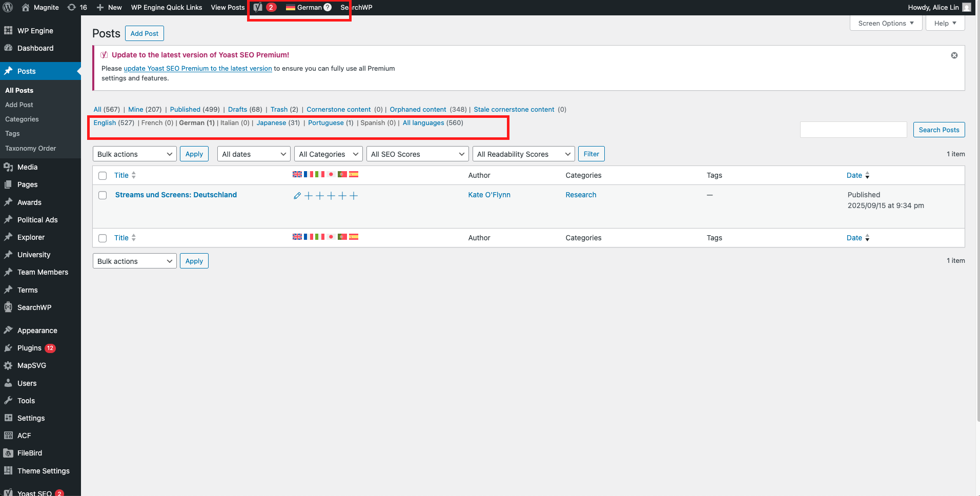Click the pencil edit translation icon
Image resolution: width=980 pixels, height=496 pixels.
coord(297,196)
